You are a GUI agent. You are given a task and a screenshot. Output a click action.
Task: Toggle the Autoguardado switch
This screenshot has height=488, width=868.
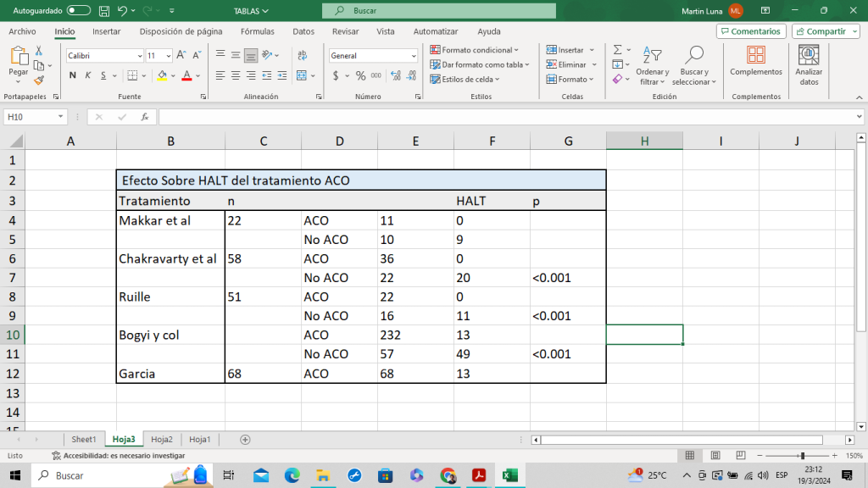(x=79, y=11)
